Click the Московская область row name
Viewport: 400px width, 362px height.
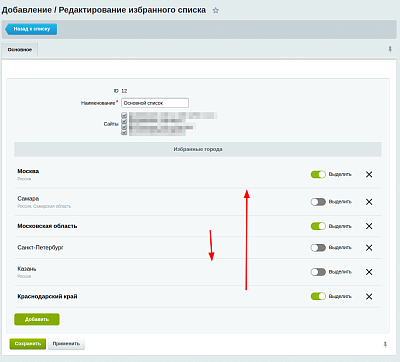[x=47, y=226]
